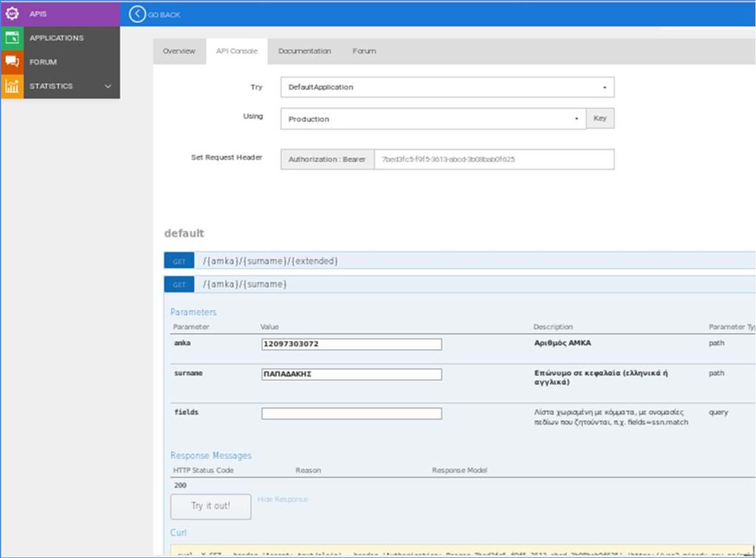Click the 200 status code
Screen dimensions: 756x558
(x=180, y=485)
